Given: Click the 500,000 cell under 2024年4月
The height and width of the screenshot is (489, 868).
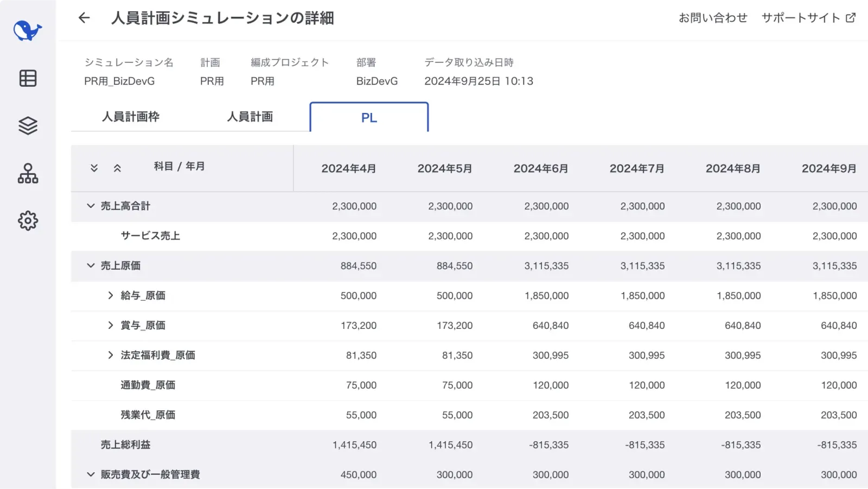Looking at the screenshot, I should (359, 296).
